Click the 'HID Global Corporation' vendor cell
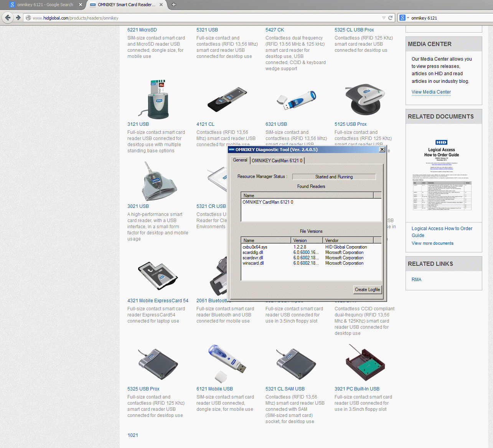Image resolution: width=493 pixels, height=448 pixels. [x=346, y=247]
